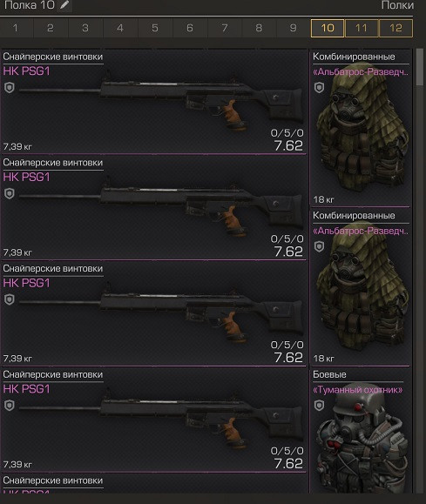Viewport: 426px width, 504px height.
Task: Open shelf tab 1
Action: coord(16,28)
